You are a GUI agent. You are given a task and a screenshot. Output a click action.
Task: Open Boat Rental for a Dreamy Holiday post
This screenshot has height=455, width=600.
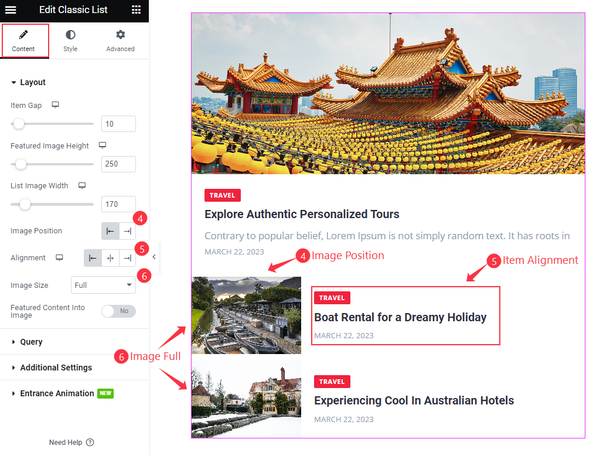click(400, 317)
